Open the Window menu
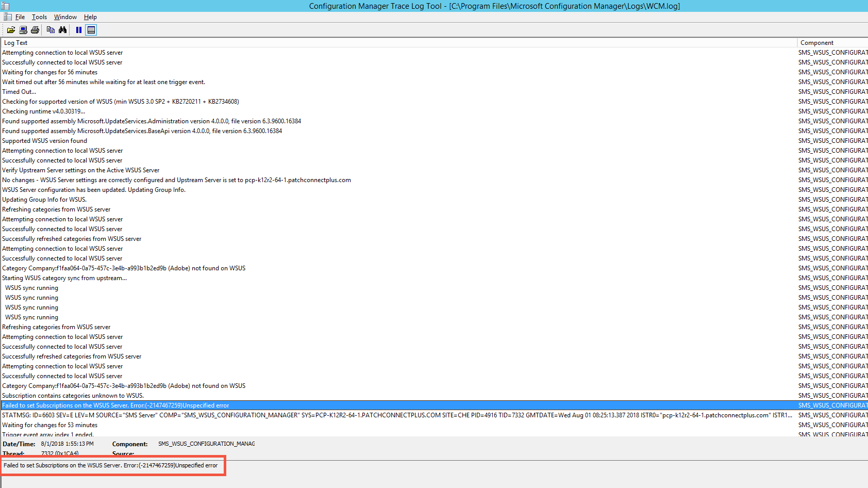This screenshot has width=868, height=488. click(65, 17)
